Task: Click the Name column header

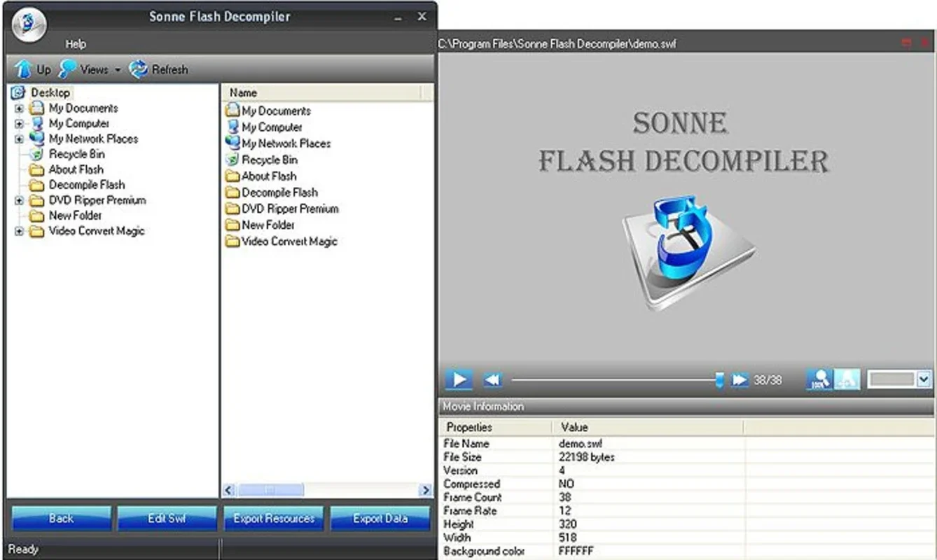Action: [x=322, y=92]
